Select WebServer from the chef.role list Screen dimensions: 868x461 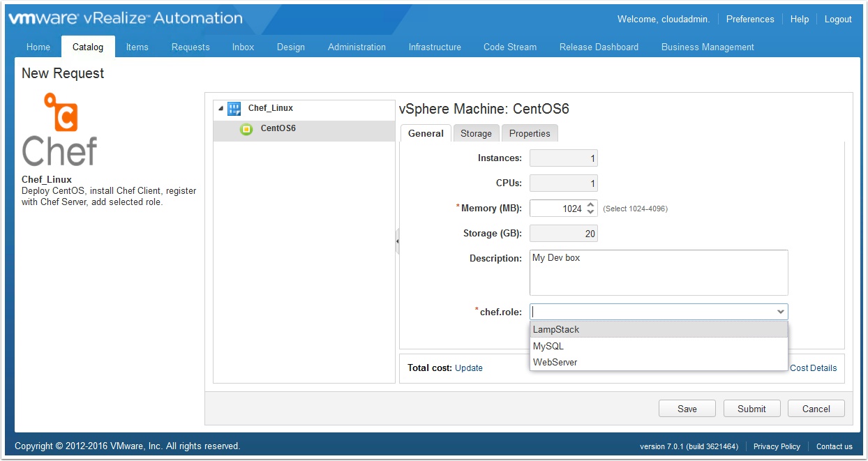point(659,362)
